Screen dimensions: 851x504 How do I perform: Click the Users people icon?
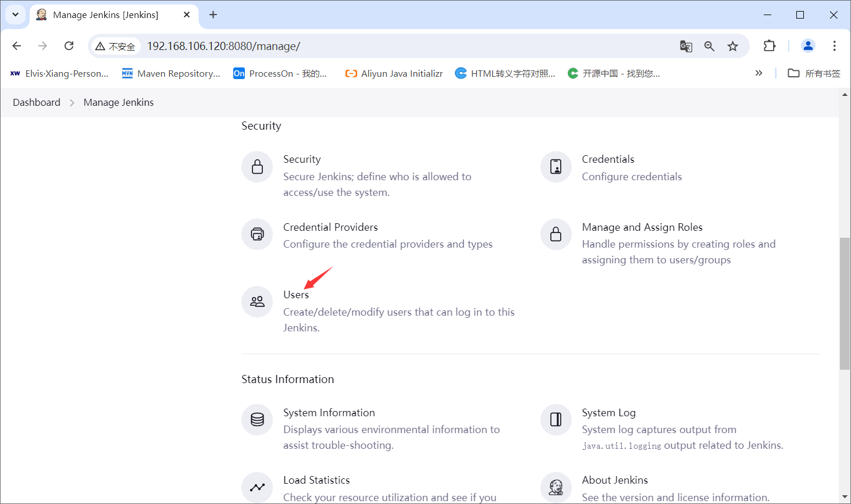click(x=257, y=302)
